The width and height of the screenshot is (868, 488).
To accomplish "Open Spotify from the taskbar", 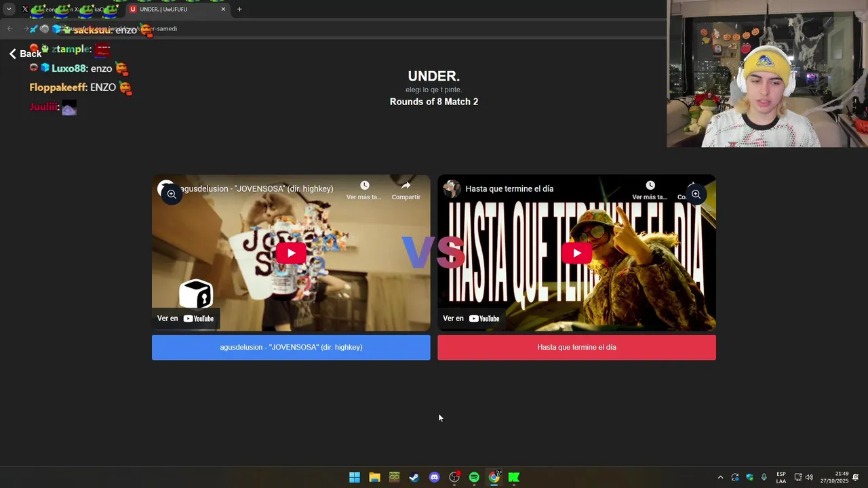I will 474,477.
